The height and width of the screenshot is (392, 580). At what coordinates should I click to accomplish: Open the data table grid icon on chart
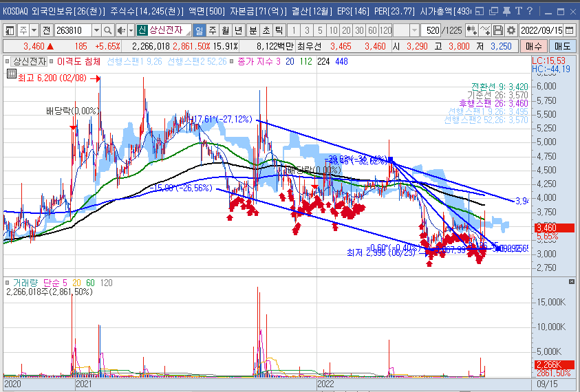pos(12,74)
